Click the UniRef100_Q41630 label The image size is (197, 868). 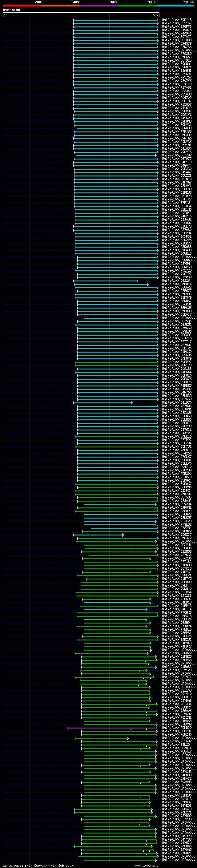click(177, 149)
